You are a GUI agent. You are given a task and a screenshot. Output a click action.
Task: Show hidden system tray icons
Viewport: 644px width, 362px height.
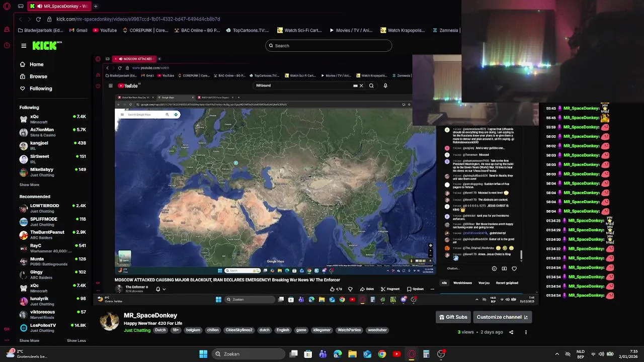(x=557, y=354)
